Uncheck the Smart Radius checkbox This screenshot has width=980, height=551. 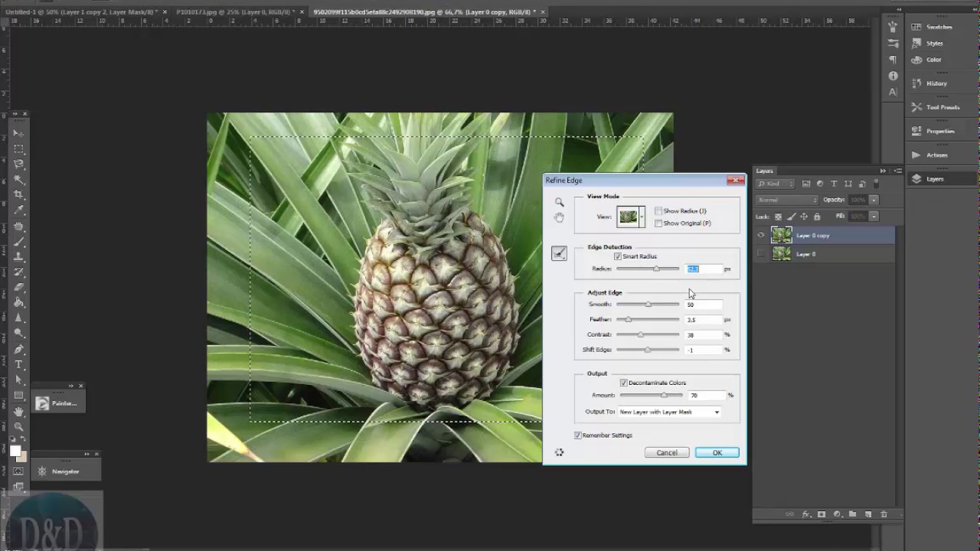(x=618, y=256)
